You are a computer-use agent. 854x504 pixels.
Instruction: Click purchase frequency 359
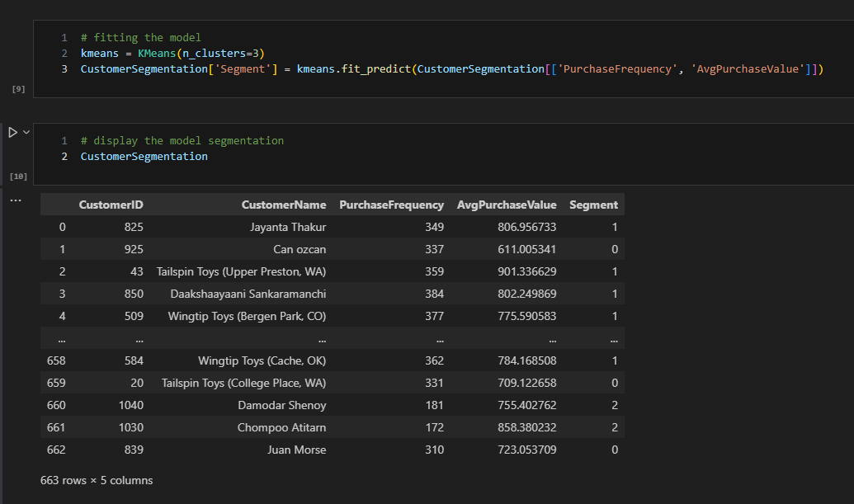435,271
